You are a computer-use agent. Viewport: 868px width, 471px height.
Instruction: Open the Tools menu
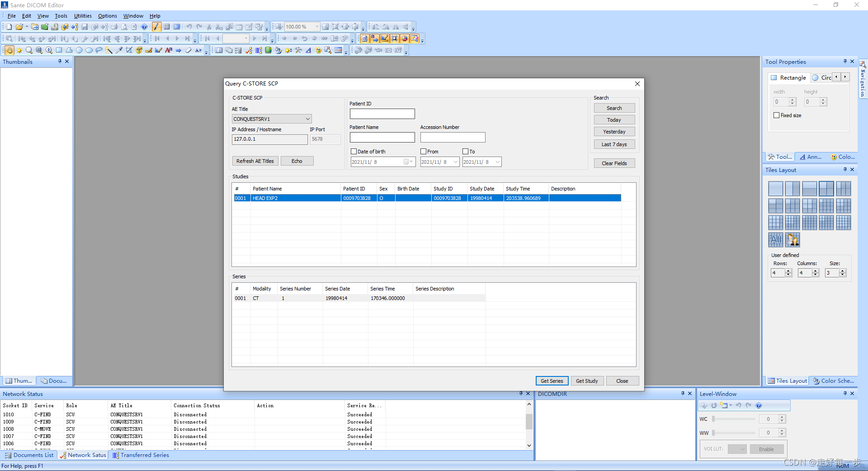[x=61, y=16]
